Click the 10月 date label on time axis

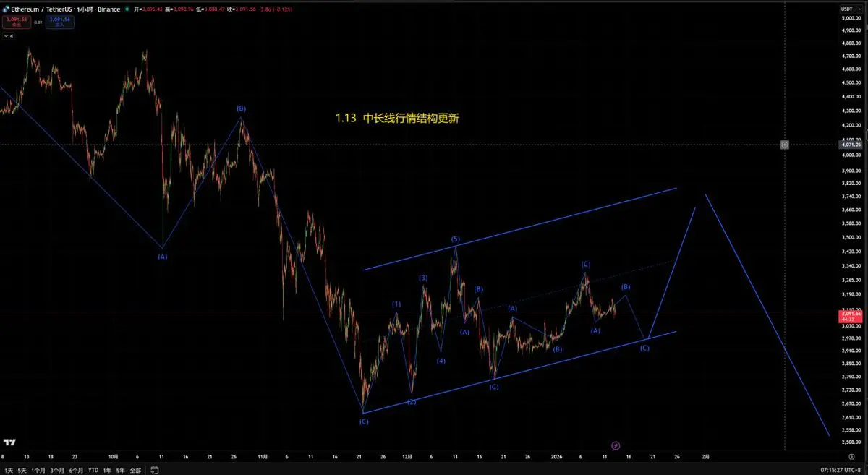[114, 457]
